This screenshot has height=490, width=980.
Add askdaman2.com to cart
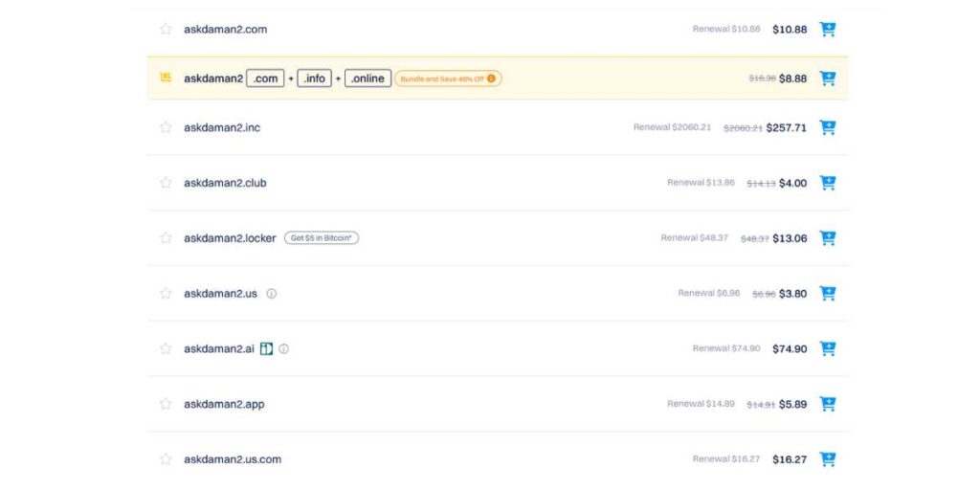coord(828,30)
